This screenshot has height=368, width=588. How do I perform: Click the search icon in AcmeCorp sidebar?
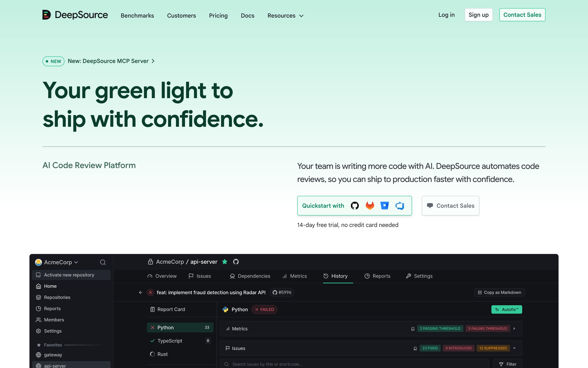pyautogui.click(x=103, y=262)
